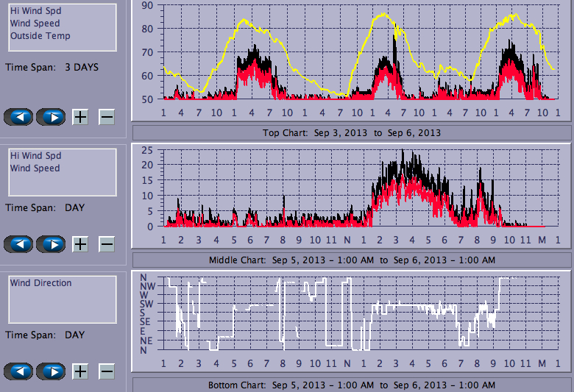Click the bottom chart's back arrow button
This screenshot has width=574, height=392.
(20, 371)
